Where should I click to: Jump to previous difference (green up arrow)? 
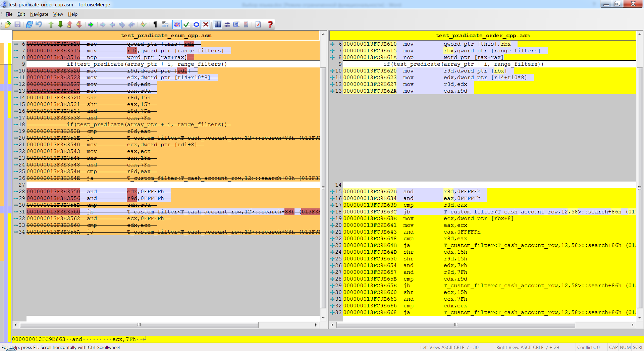(x=51, y=24)
